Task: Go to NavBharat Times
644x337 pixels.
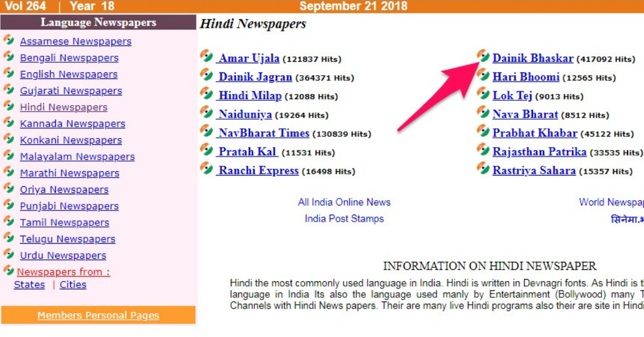Action: (264, 134)
